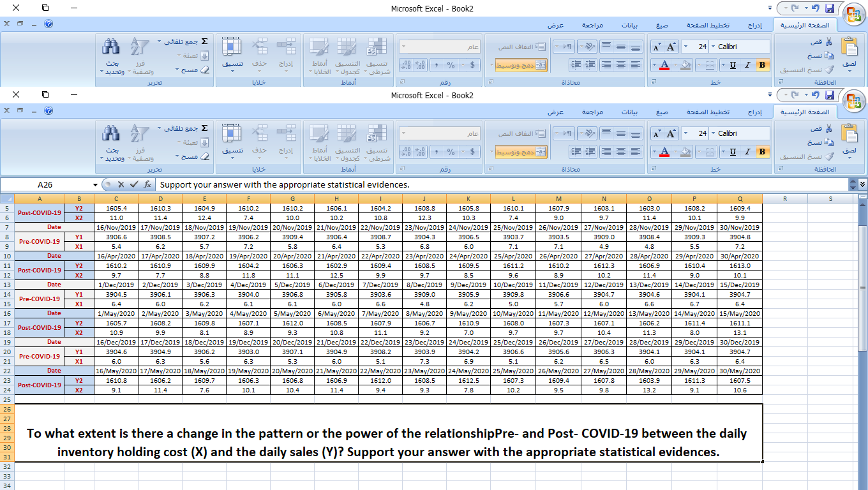
Task: Select column H header
Action: tap(336, 199)
